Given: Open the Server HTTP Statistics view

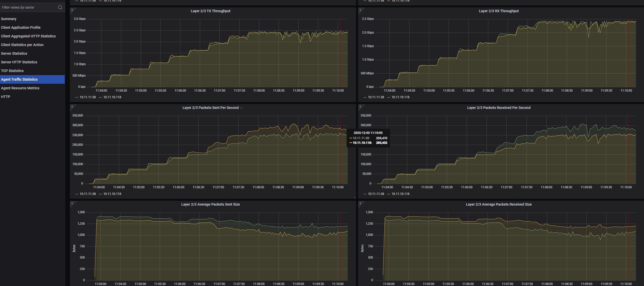Looking at the screenshot, I should tap(19, 62).
